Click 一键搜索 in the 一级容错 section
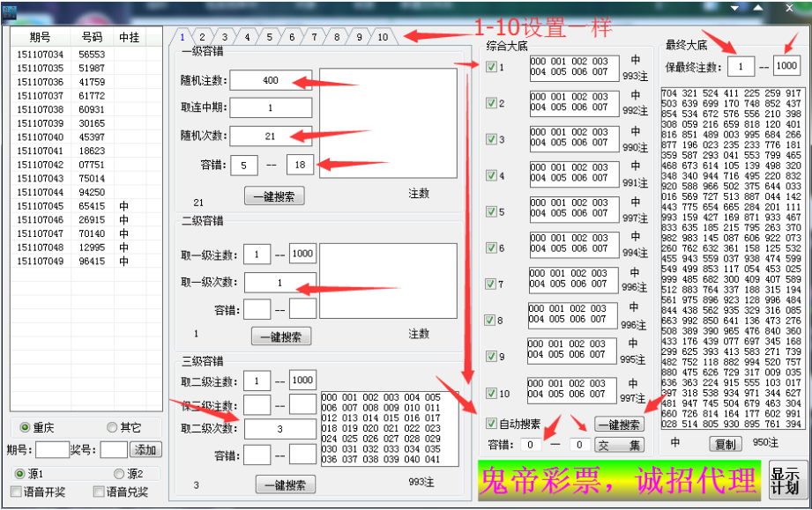Screen dimensions: 812x510 pyautogui.click(x=273, y=196)
